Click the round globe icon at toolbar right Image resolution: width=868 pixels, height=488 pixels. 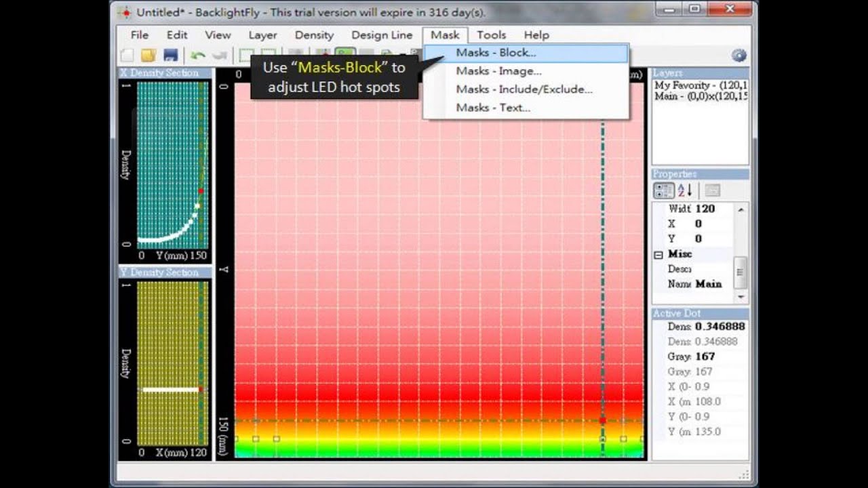pyautogui.click(x=739, y=56)
